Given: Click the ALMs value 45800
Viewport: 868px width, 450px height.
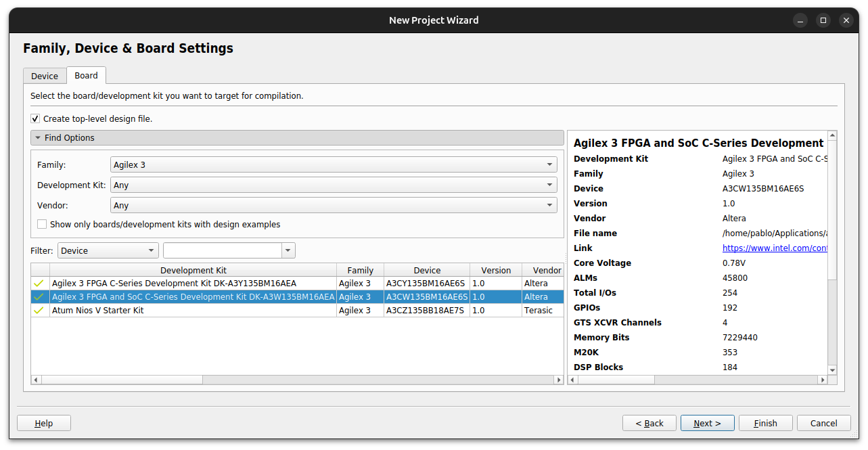Looking at the screenshot, I should tap(735, 278).
